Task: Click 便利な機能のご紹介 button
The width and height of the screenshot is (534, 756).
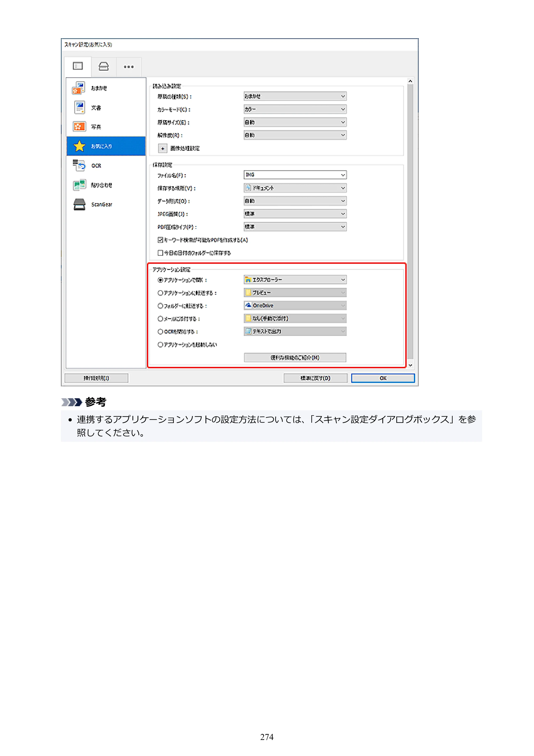Action: click(295, 358)
